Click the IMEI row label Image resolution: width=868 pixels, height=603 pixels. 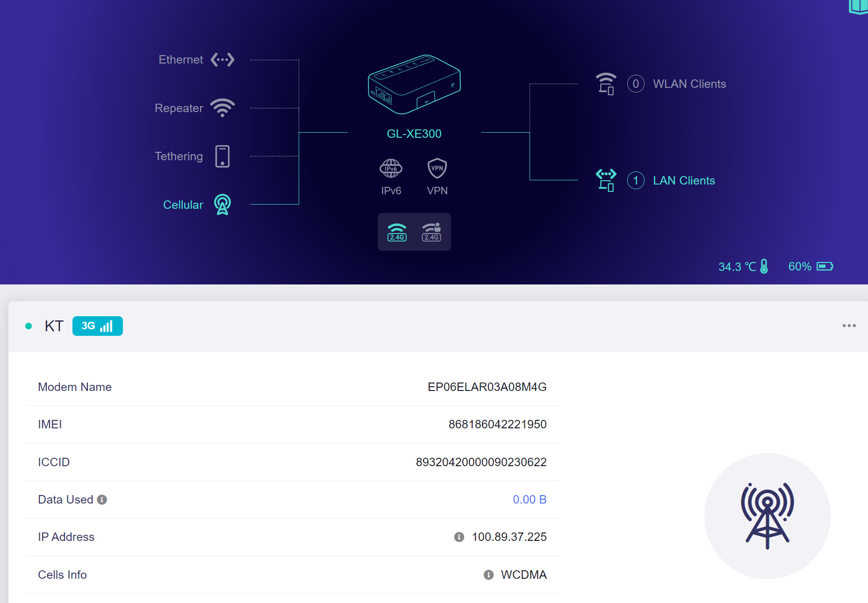pyautogui.click(x=50, y=425)
